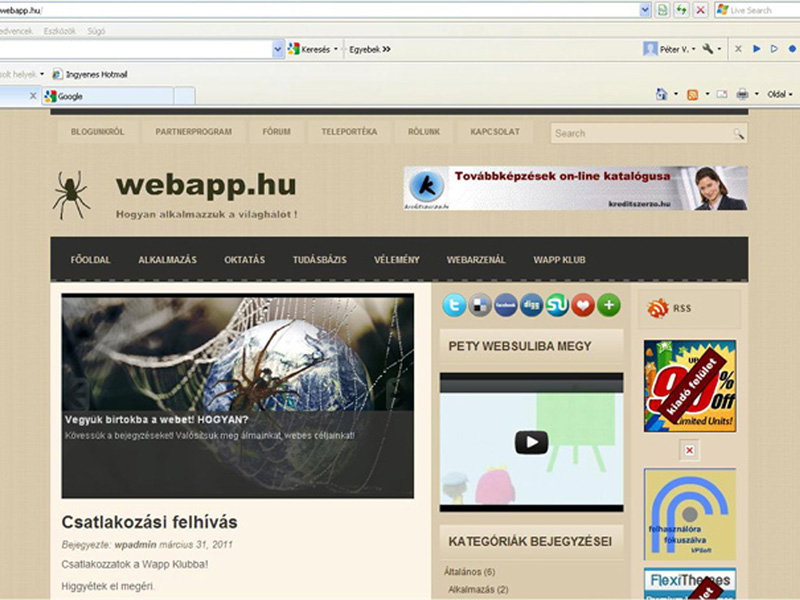Click the magnifier icon in site search
Image resolution: width=800 pixels, height=600 pixels.
pyautogui.click(x=738, y=134)
